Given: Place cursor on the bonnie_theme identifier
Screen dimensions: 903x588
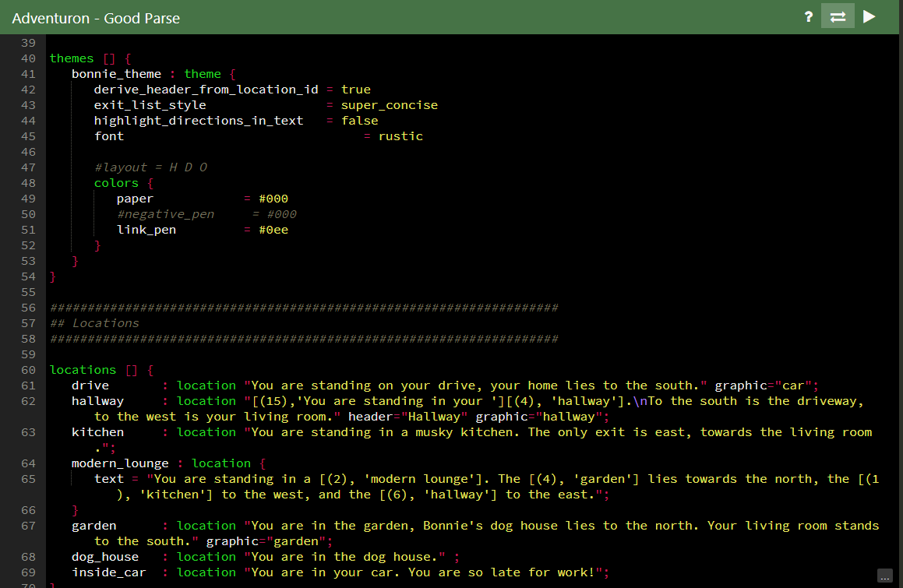Looking at the screenshot, I should coord(116,74).
